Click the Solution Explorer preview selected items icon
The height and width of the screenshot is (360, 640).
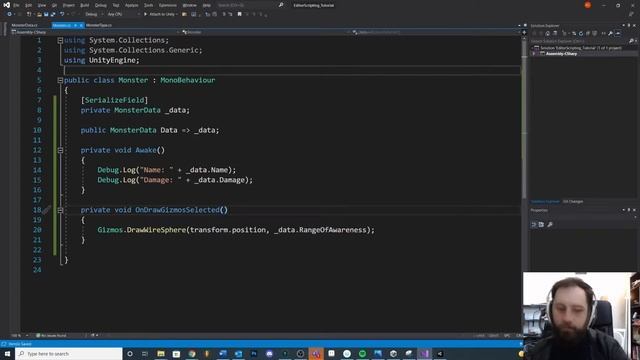coord(618,33)
